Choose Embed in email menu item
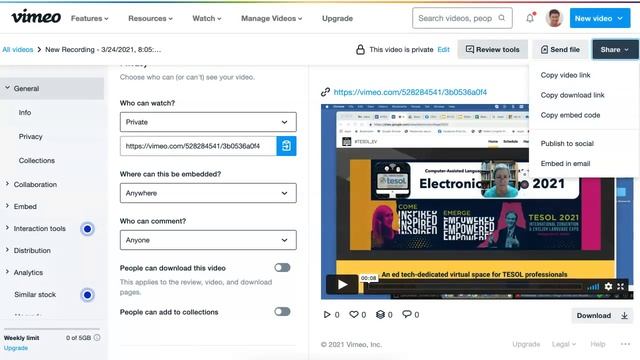The image size is (640, 360). pyautogui.click(x=565, y=164)
